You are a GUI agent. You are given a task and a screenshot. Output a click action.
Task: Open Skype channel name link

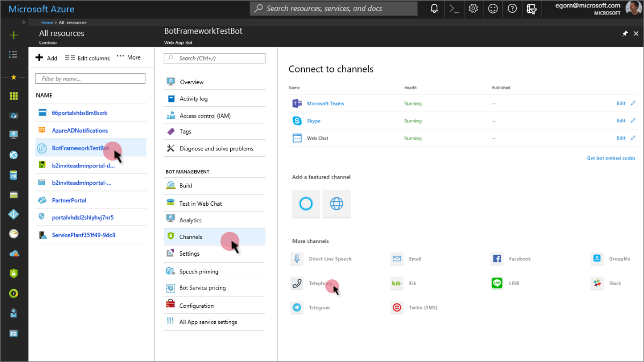313,121
